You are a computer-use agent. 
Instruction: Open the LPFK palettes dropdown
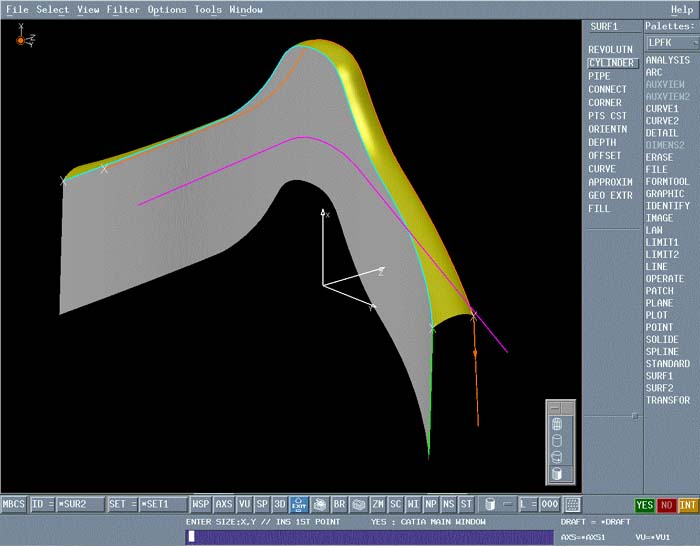(671, 43)
